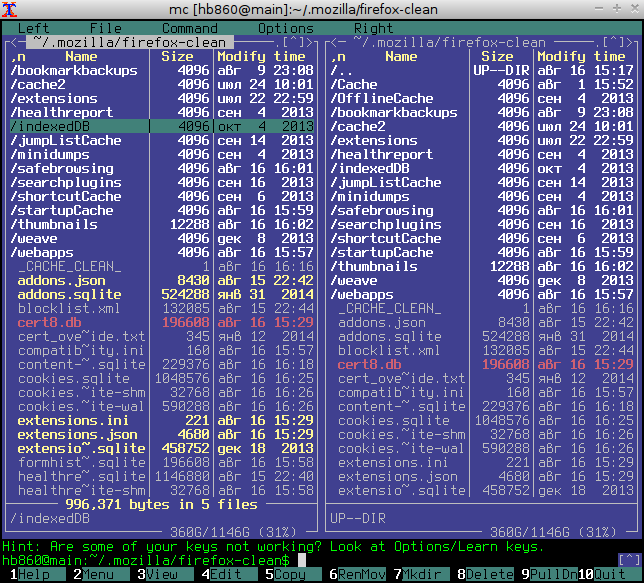Select extensions.json in right panel
644x583 pixels.
click(482, 476)
